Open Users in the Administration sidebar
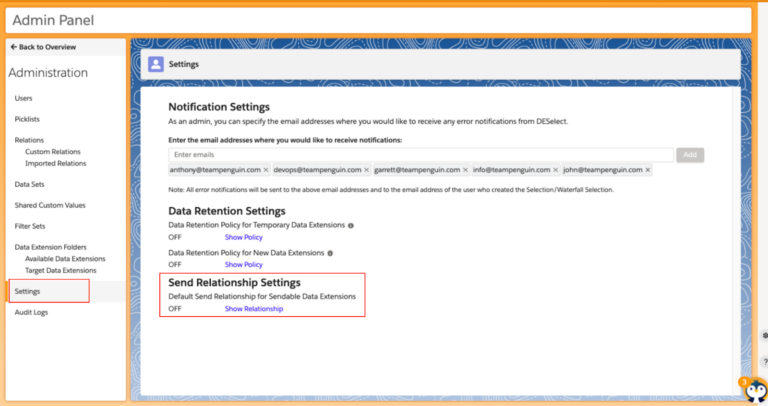This screenshot has height=406, width=768. pyautogui.click(x=23, y=98)
